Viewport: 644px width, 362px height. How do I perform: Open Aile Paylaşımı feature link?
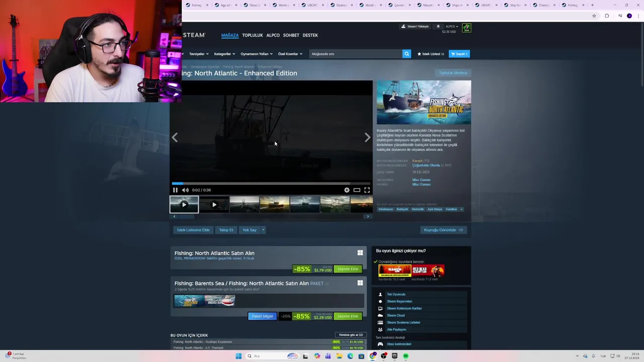(x=396, y=329)
